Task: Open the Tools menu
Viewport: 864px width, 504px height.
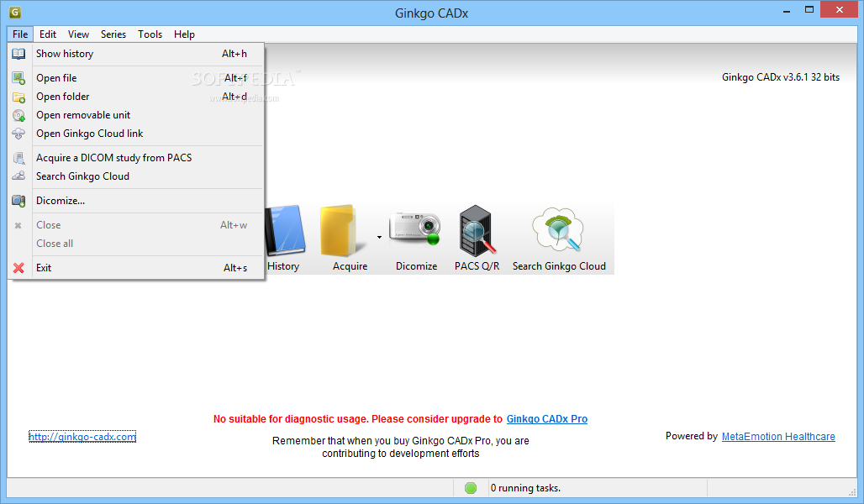Action: (150, 34)
